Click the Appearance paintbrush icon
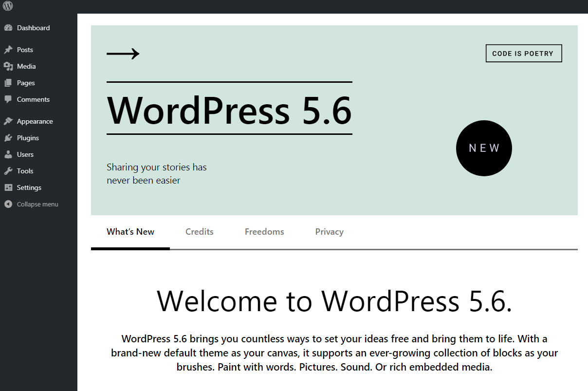The width and height of the screenshot is (588, 391). pyautogui.click(x=8, y=121)
